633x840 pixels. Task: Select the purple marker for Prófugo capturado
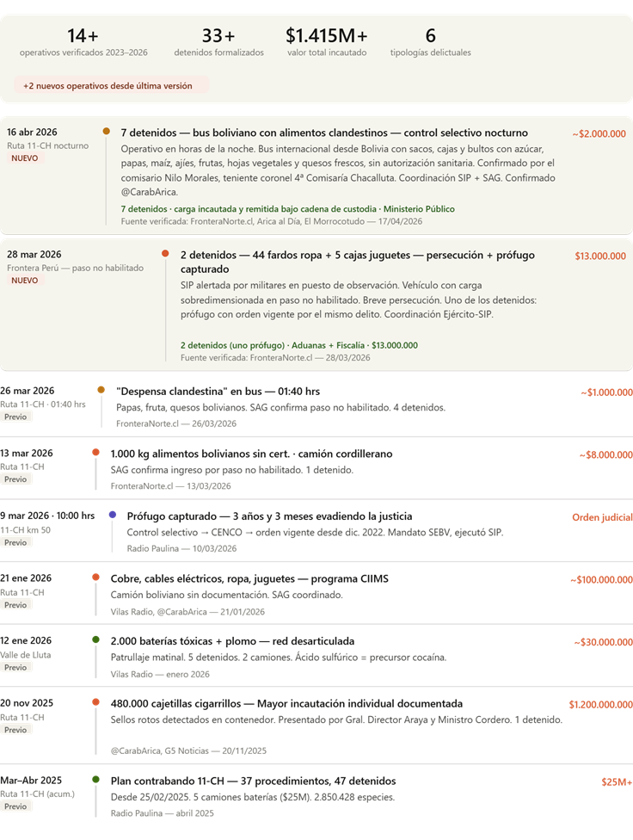click(113, 515)
